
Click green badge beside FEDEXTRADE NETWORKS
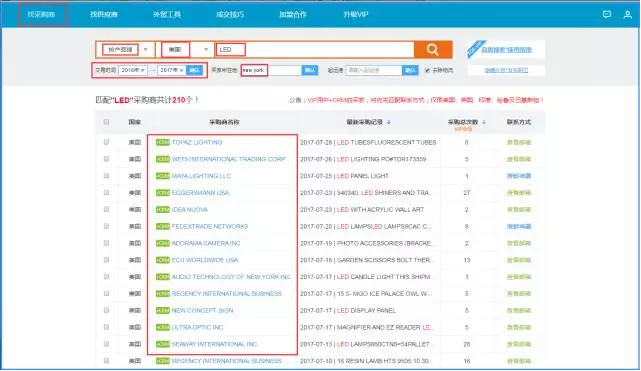tap(163, 226)
